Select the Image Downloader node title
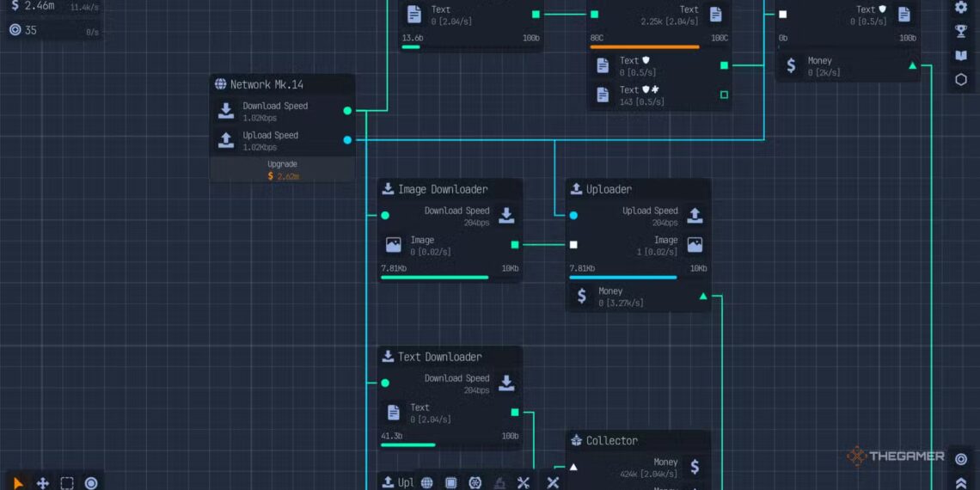980x490 pixels. tap(442, 189)
